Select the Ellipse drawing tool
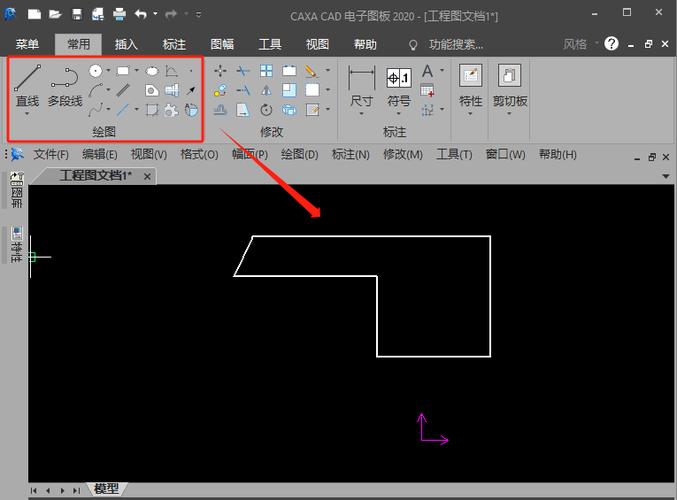The image size is (677, 500). click(x=152, y=71)
